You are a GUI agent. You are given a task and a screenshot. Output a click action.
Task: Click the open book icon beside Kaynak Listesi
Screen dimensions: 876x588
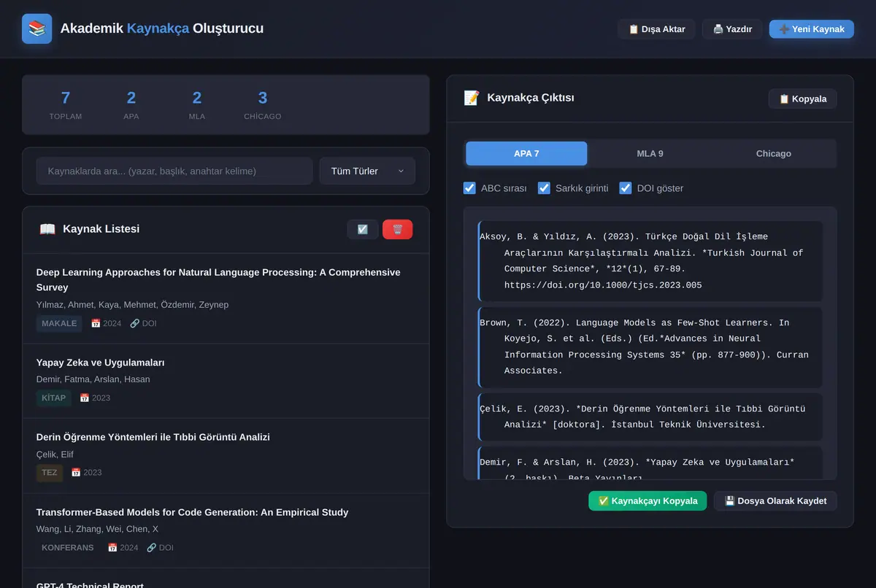[47, 229]
